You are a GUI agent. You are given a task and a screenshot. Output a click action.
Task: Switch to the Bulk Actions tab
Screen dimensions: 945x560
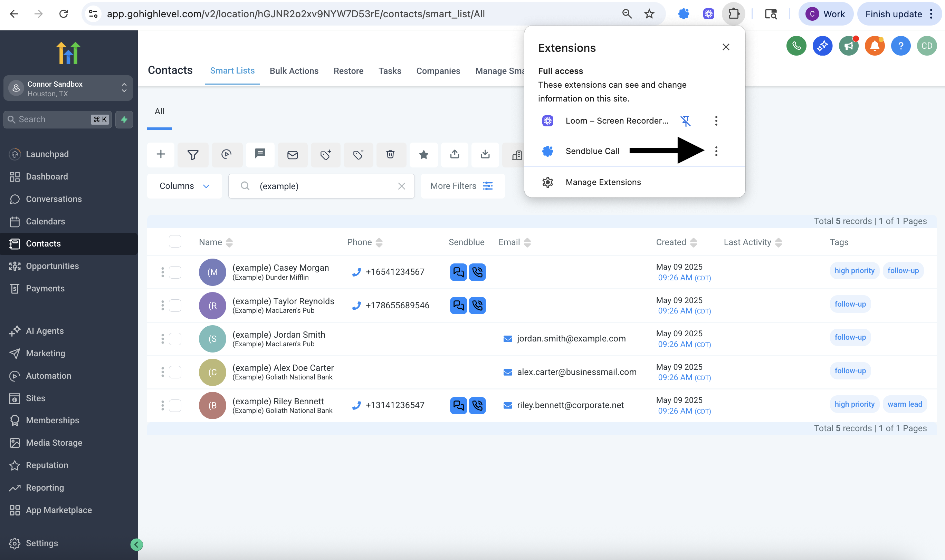tap(294, 71)
